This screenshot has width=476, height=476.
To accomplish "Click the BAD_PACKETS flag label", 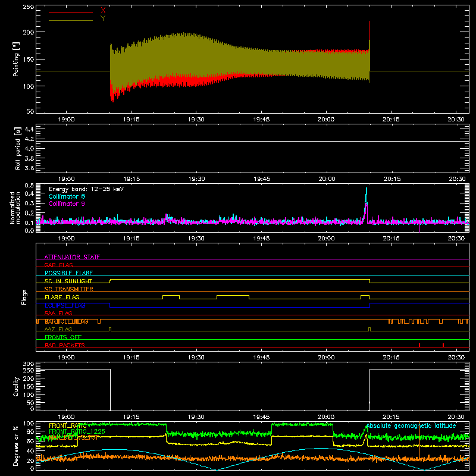I will point(65,345).
